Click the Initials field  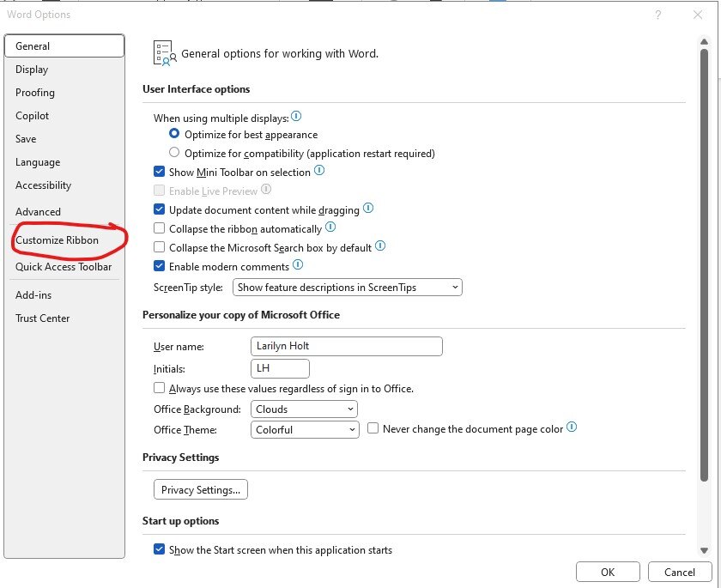pyautogui.click(x=280, y=368)
